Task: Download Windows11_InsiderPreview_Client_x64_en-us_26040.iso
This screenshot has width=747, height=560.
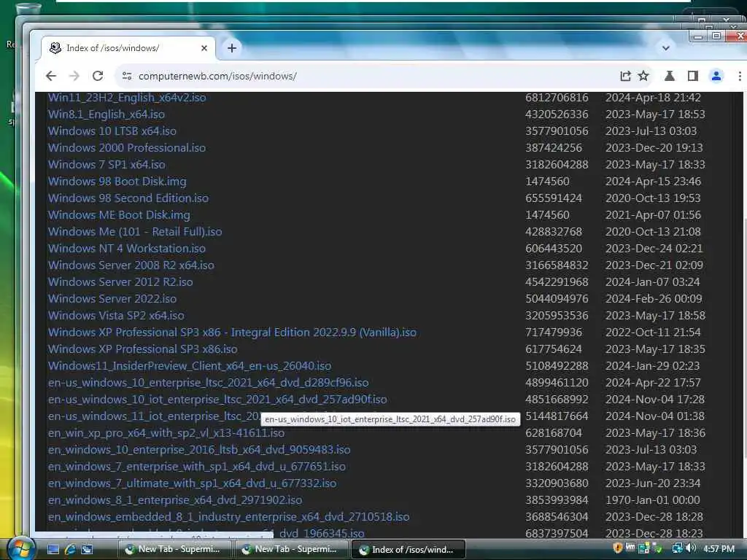Action: (x=190, y=366)
